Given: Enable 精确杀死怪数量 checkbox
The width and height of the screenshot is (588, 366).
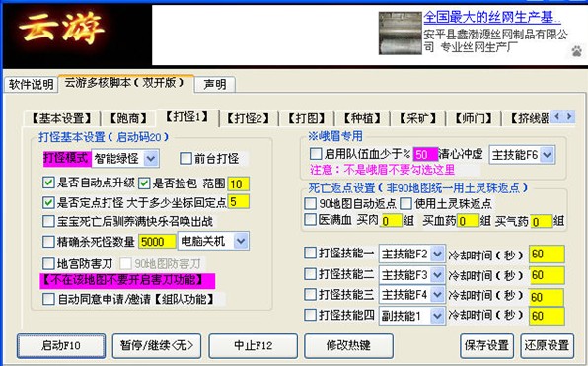Looking at the screenshot, I should point(48,242).
